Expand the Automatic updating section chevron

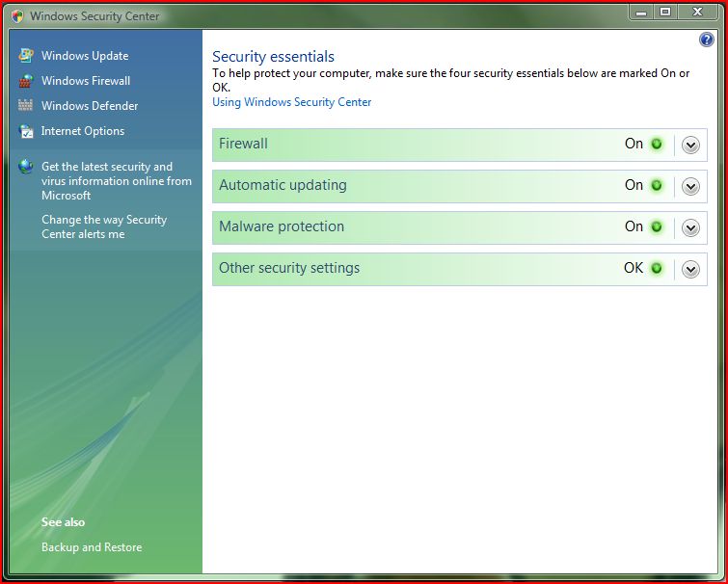coord(690,186)
